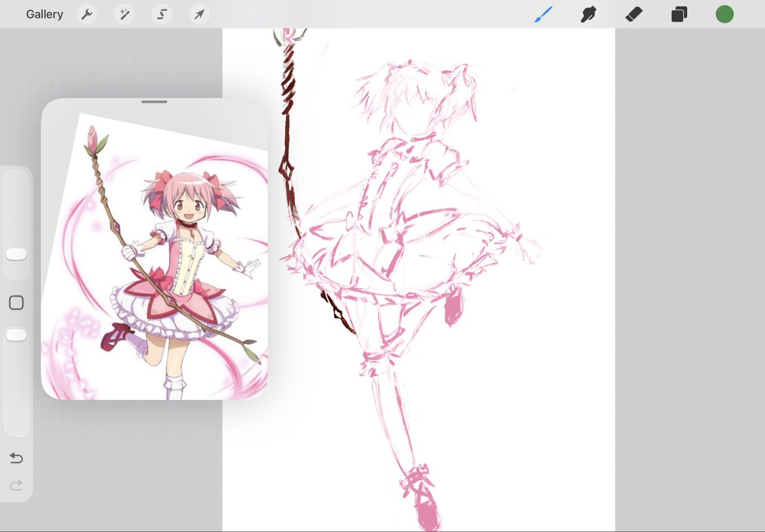Activate the Transform arrow tool
The height and width of the screenshot is (532, 765).
[200, 14]
